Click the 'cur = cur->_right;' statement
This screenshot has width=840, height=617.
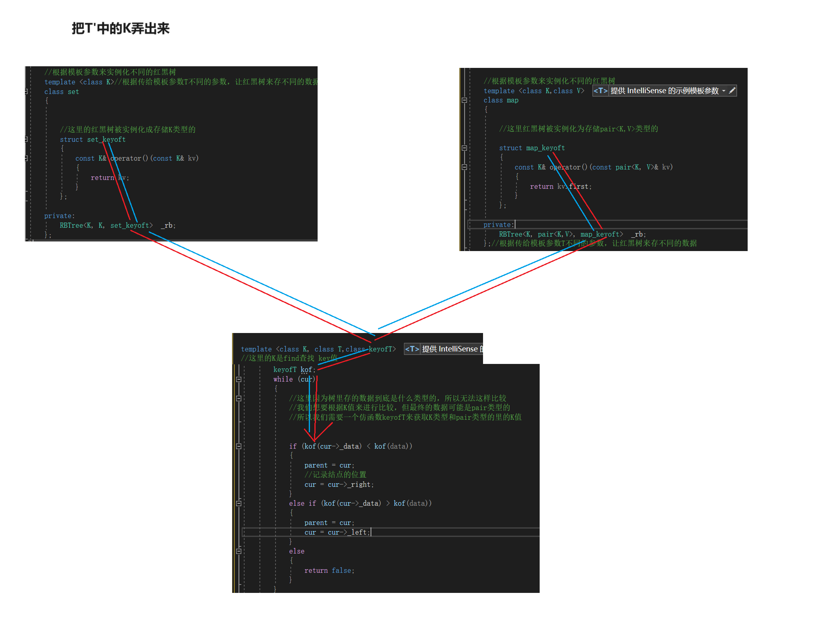click(x=339, y=484)
